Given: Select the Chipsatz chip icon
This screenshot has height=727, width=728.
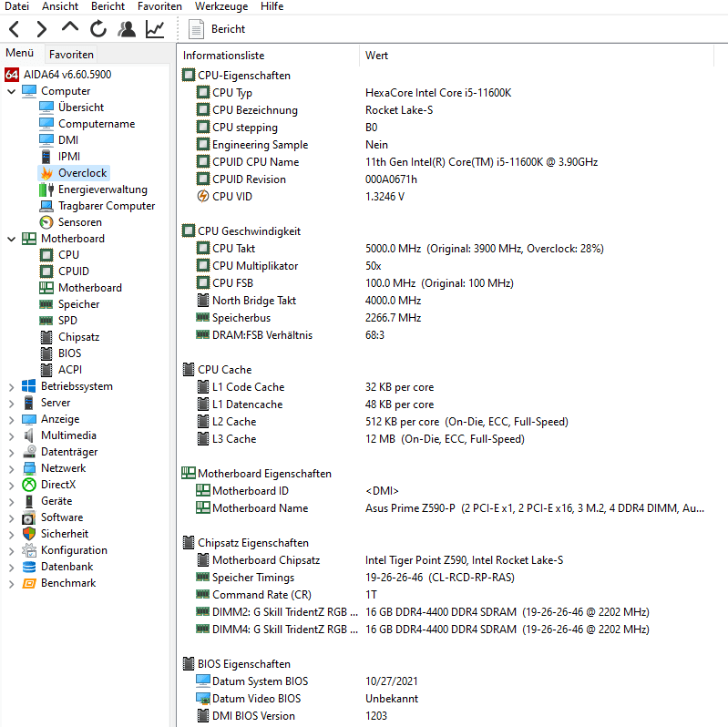Looking at the screenshot, I should 46,337.
